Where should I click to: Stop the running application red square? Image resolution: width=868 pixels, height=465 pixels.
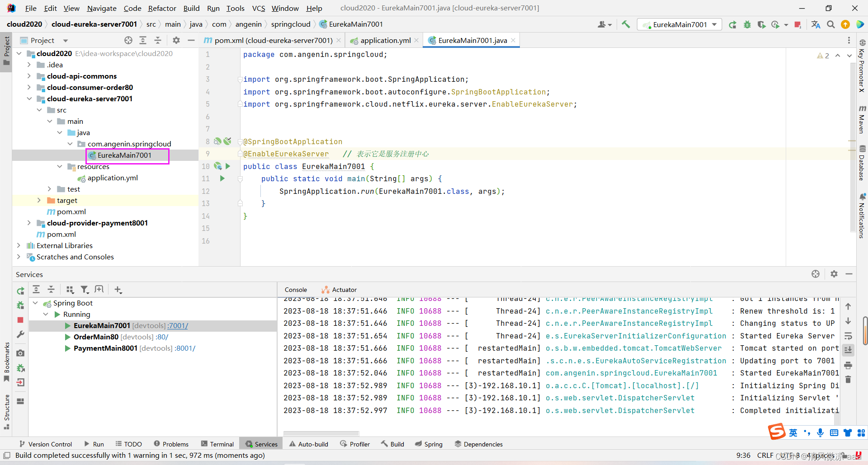[x=798, y=24]
